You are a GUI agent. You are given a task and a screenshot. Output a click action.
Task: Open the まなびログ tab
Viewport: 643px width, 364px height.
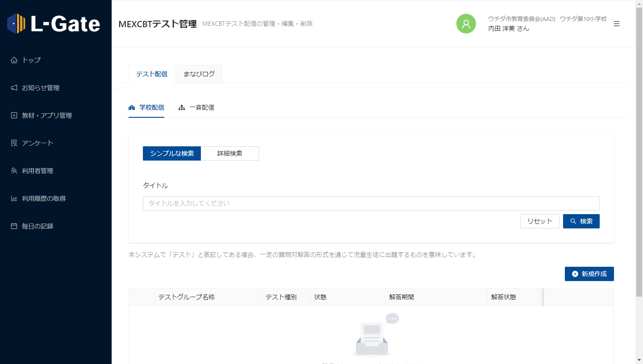[199, 74]
